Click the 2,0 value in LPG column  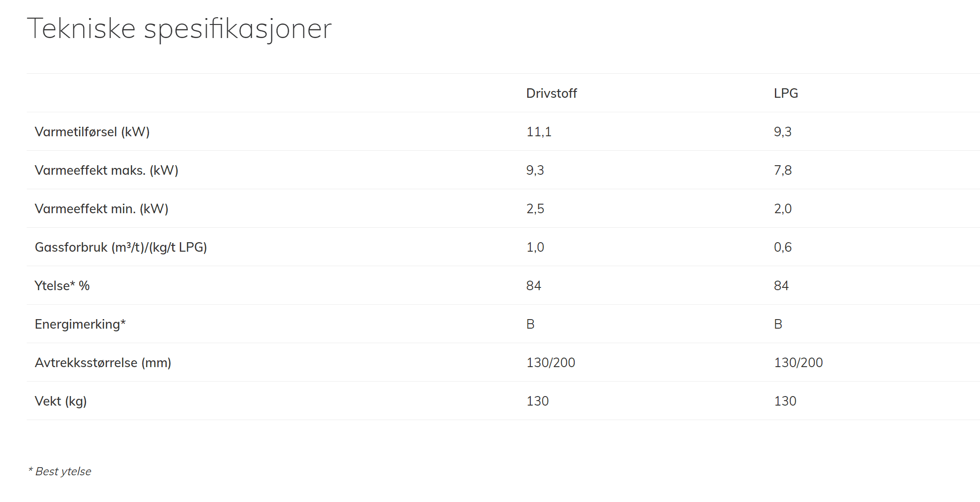[783, 209]
